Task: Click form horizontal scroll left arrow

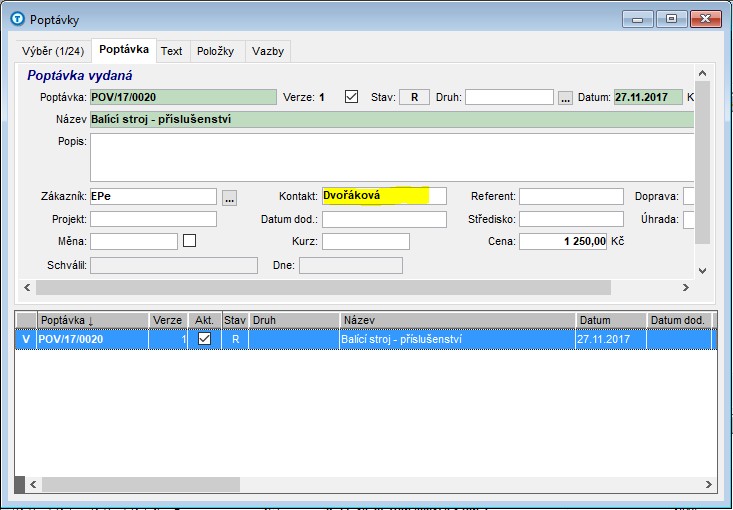Action: coord(27,287)
